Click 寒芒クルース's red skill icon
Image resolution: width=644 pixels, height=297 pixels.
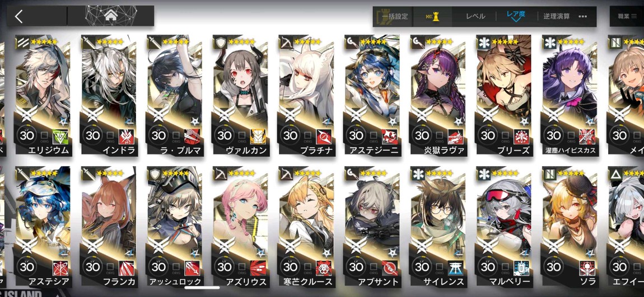tap(323, 267)
